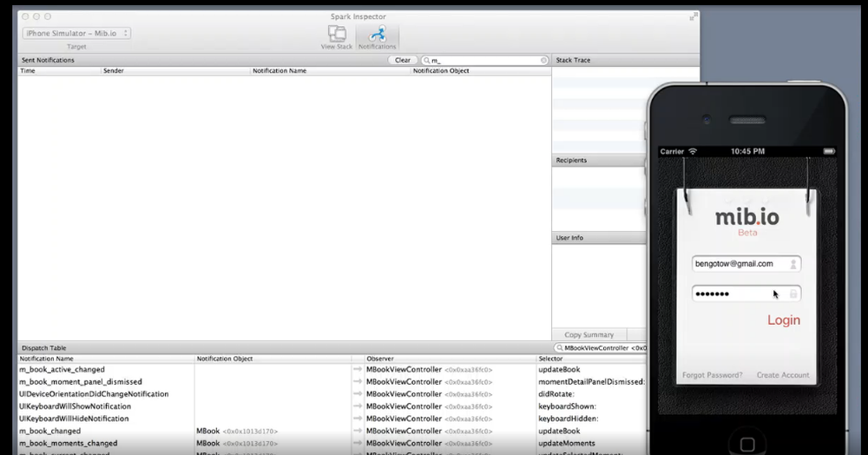Click the keyboardShown: selector cell

tap(568, 406)
